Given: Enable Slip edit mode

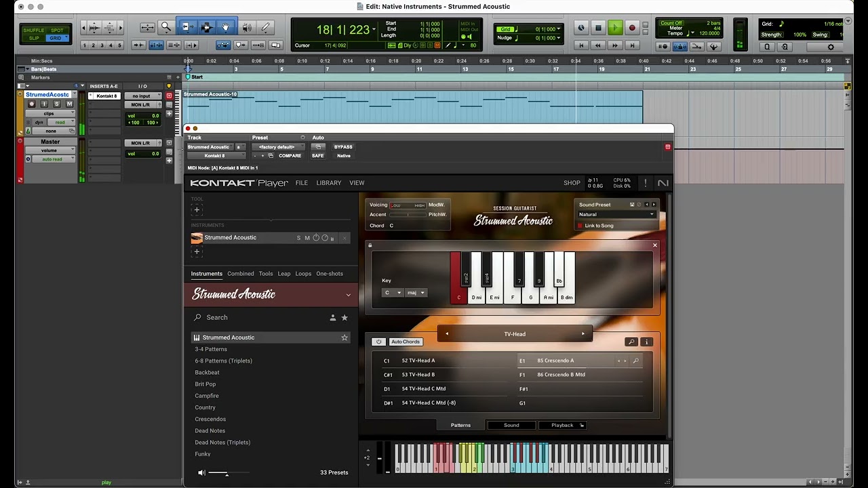Looking at the screenshot, I should [34, 38].
